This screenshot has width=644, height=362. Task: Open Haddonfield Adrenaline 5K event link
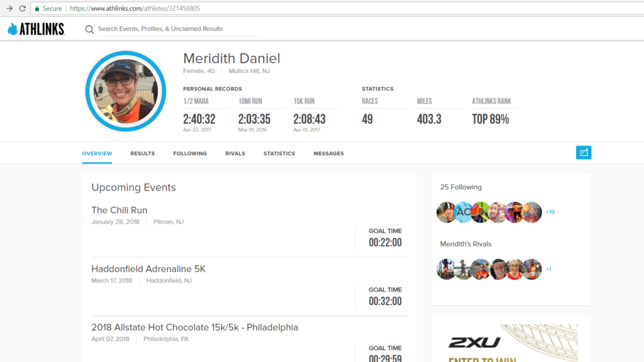[148, 269]
